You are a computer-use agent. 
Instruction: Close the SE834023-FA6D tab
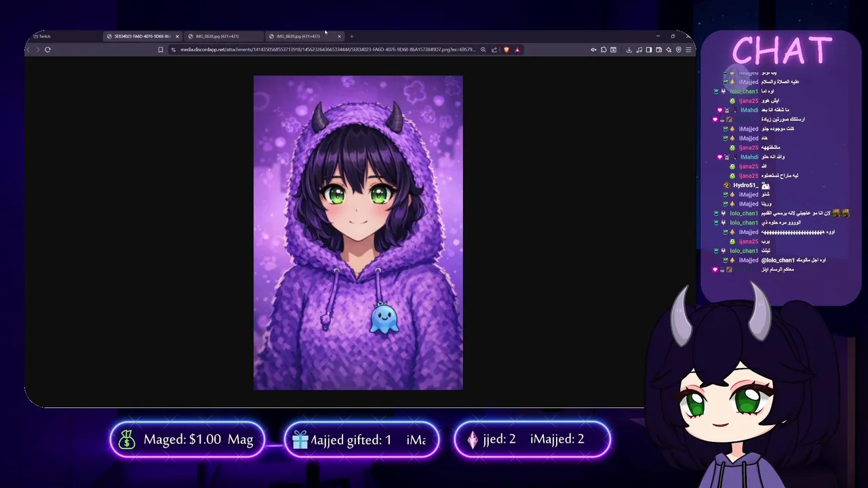pyautogui.click(x=178, y=36)
